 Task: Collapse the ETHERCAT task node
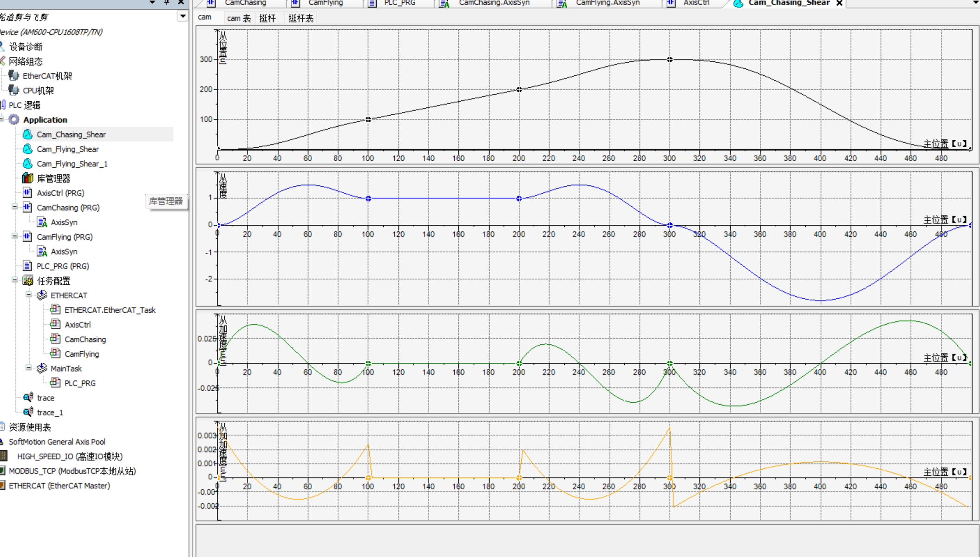pyautogui.click(x=29, y=295)
